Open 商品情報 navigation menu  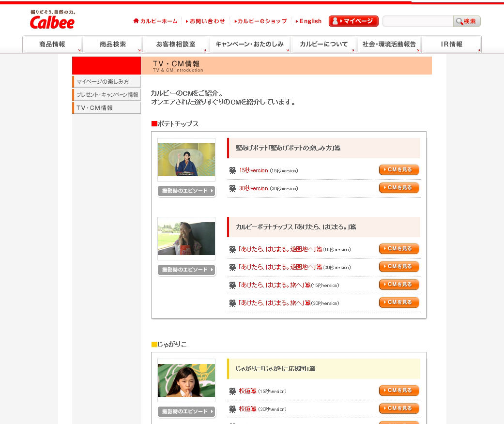[52, 44]
